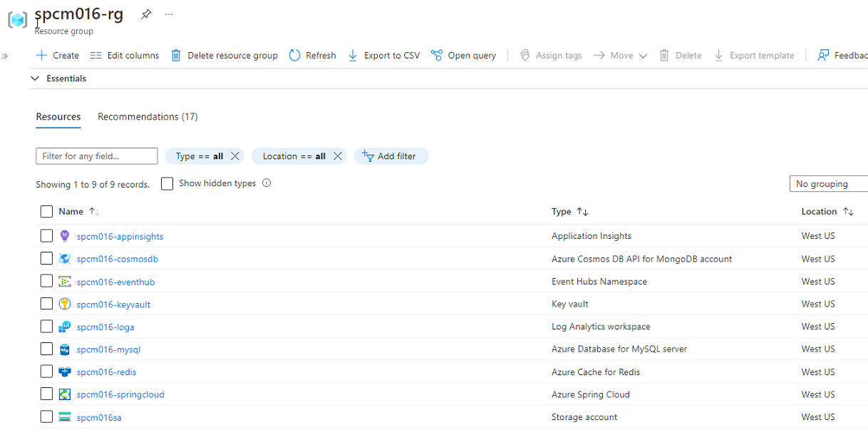Focus the Filter for any field box

click(x=97, y=156)
